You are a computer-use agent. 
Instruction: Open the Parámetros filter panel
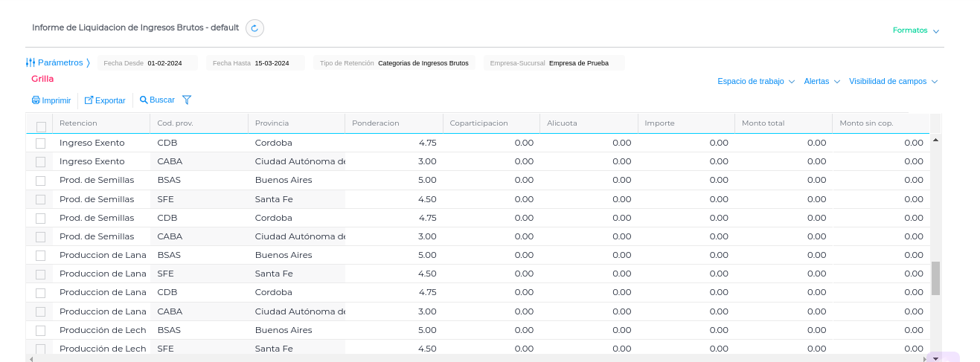click(58, 62)
